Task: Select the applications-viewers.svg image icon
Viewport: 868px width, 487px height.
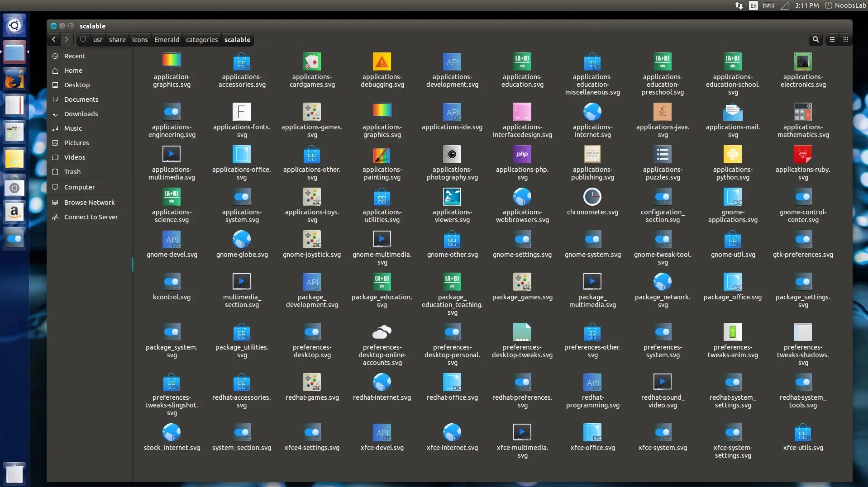Action: [x=452, y=197]
